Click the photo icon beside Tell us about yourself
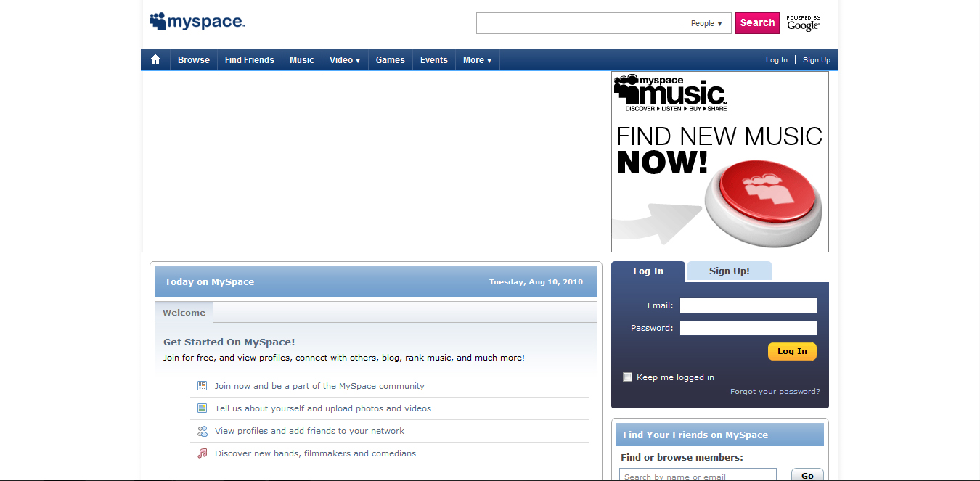 pos(203,408)
